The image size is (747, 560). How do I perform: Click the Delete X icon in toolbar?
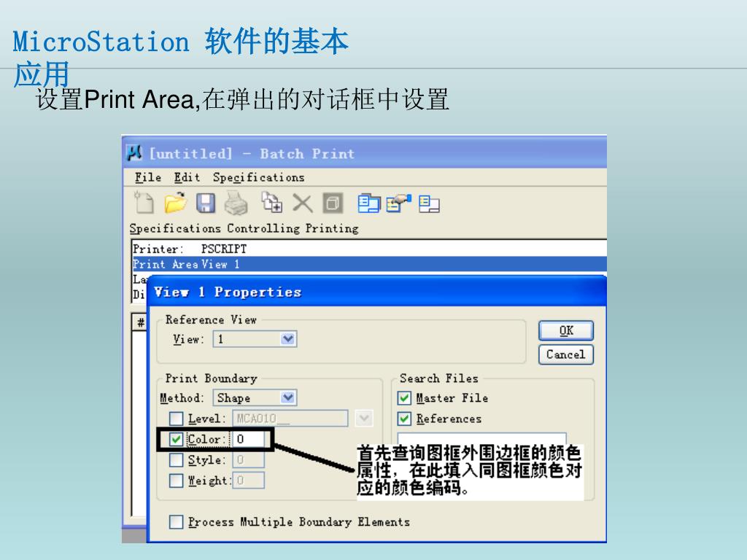coord(303,203)
